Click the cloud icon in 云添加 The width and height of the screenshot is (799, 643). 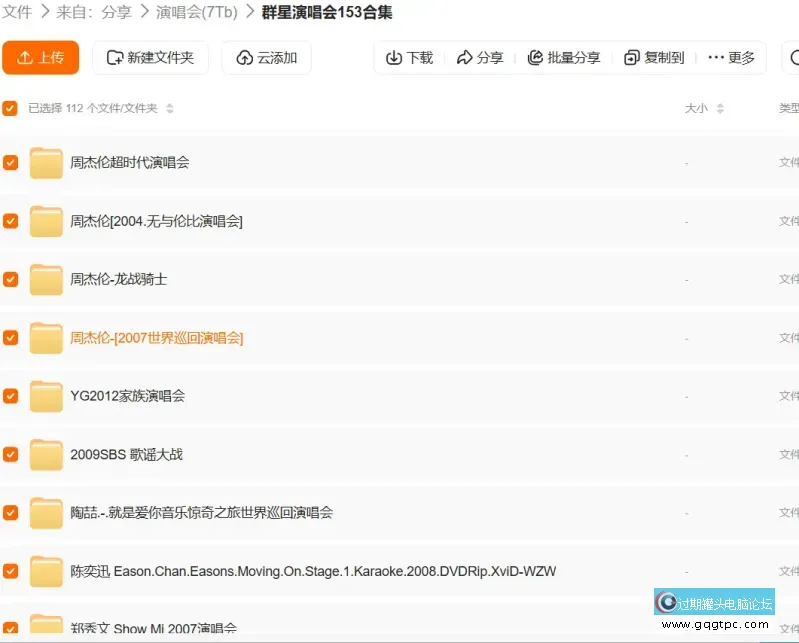point(245,58)
